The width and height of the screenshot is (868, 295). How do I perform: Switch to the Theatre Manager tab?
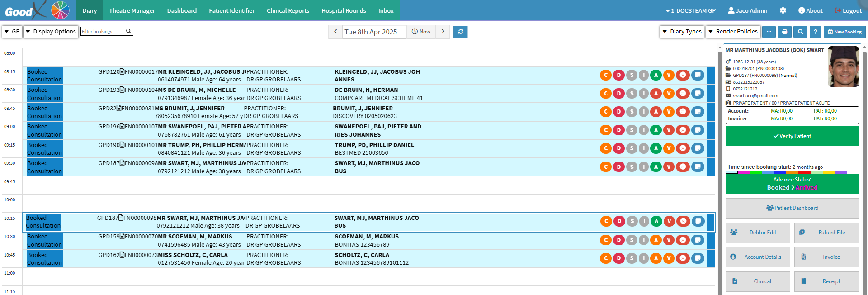(x=132, y=10)
